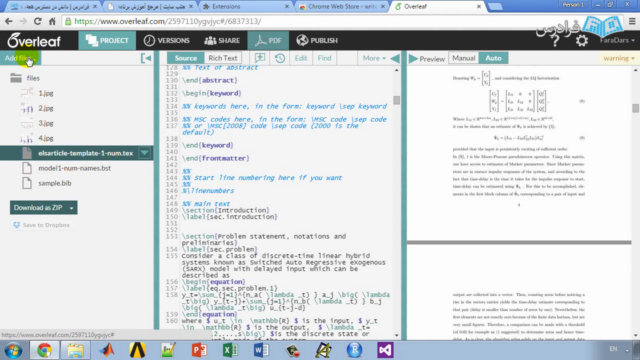The width and height of the screenshot is (640, 360).
Task: Open the FaraDars account dropdown
Action: (x=617, y=40)
